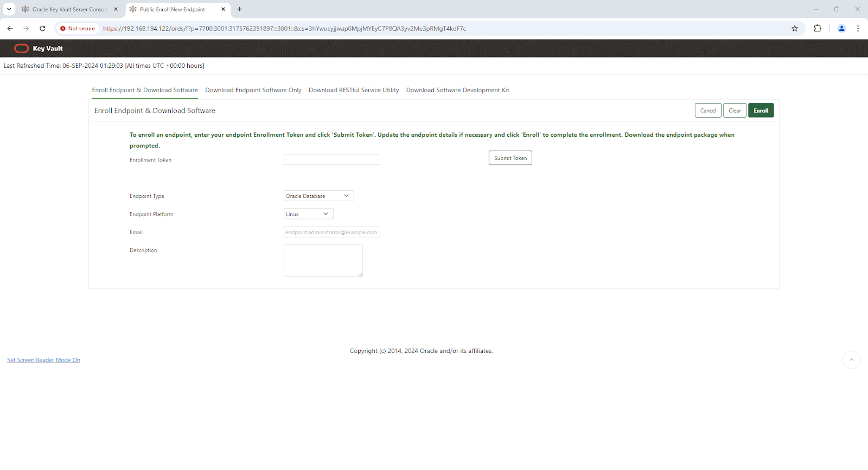Click the Submit Token button
The image size is (868, 470).
pos(510,158)
